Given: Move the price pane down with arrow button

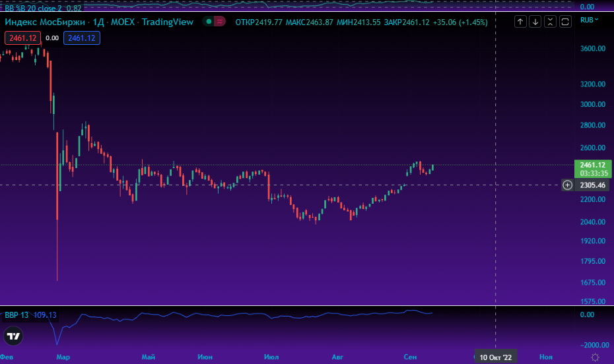Looking at the screenshot, I should tap(535, 22).
